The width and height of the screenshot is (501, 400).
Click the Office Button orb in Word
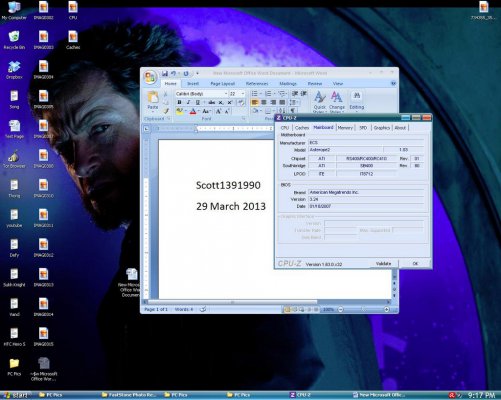tap(150, 77)
